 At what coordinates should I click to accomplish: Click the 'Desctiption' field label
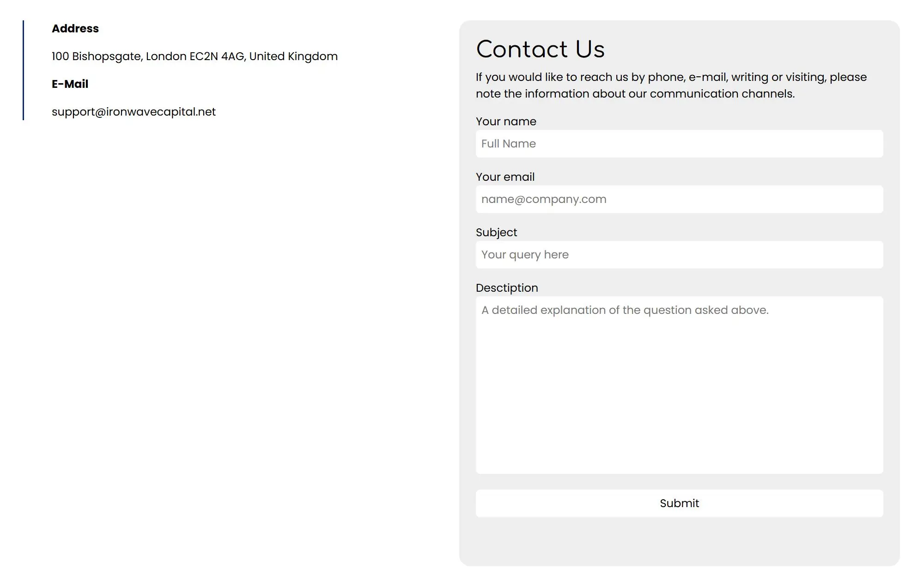[507, 288]
